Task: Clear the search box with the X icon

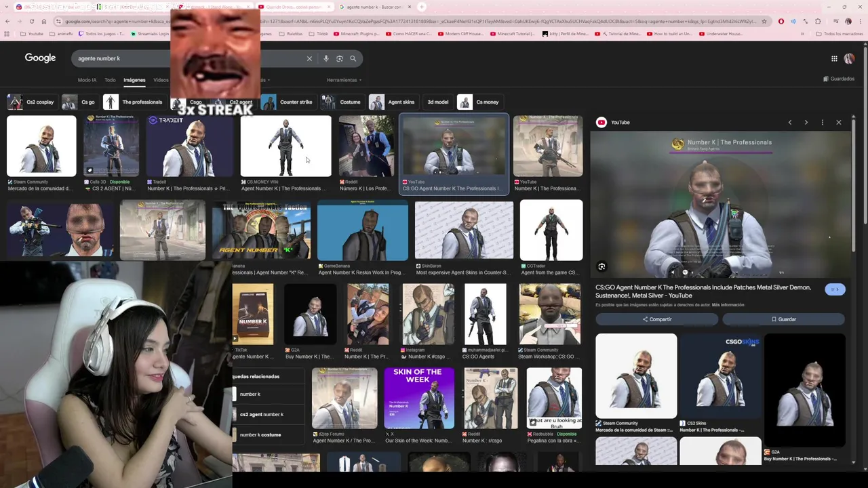Action: tap(309, 58)
